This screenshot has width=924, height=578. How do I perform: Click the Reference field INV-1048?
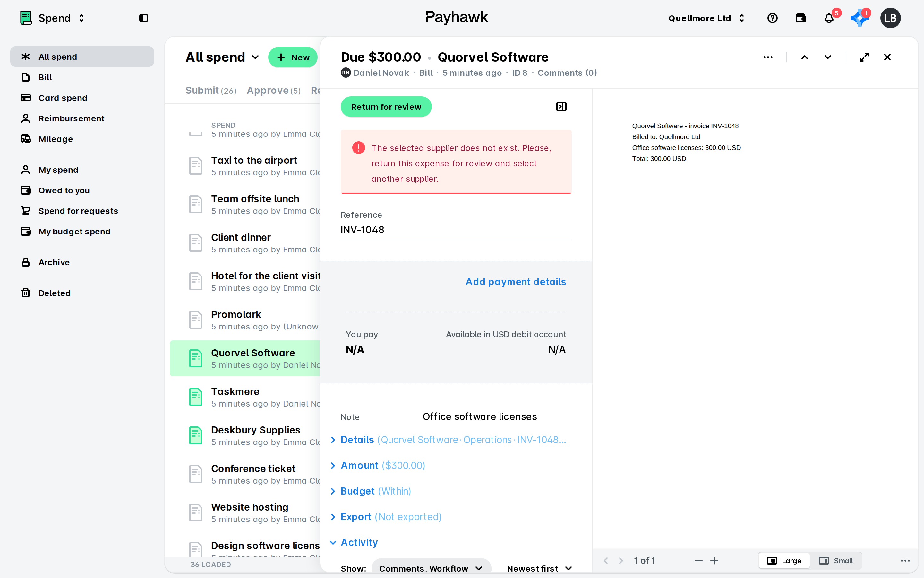[x=456, y=230]
